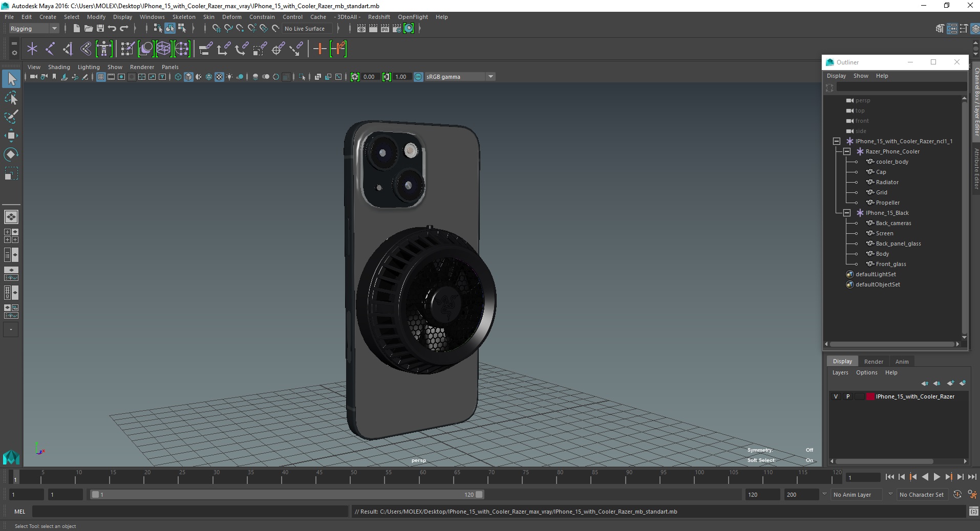Collapse IPhone_15_with_Cooler_Razer_ncl1_1 group in Outliner
The width and height of the screenshot is (980, 531).
coord(837,141)
